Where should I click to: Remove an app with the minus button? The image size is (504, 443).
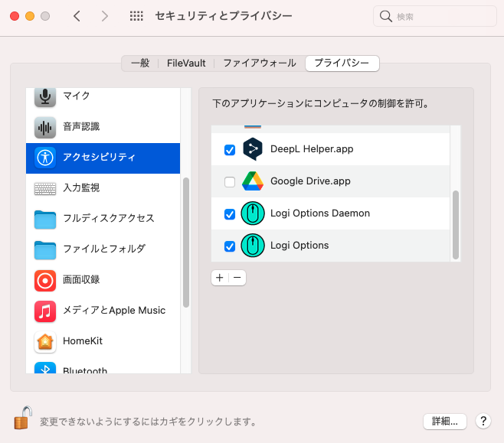coord(237,278)
